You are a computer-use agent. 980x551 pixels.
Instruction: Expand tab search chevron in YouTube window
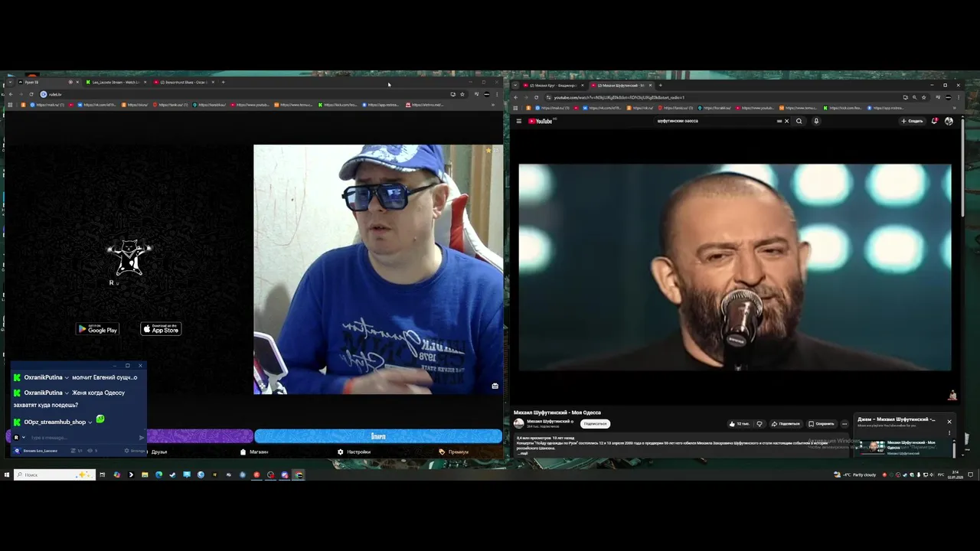click(x=515, y=85)
